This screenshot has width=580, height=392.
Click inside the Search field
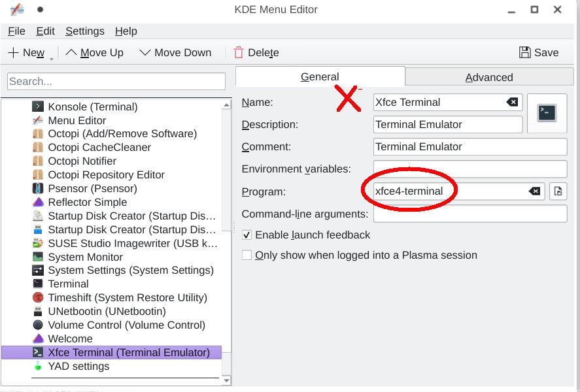[114, 80]
